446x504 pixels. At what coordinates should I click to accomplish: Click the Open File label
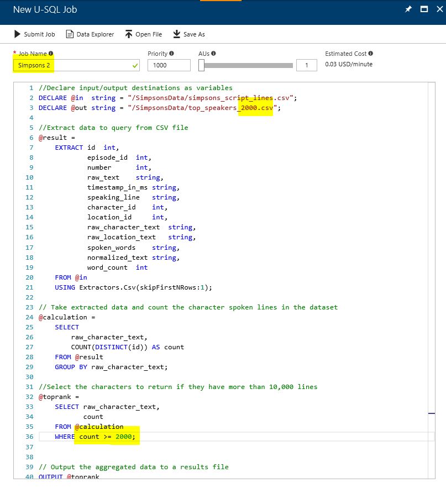149,34
